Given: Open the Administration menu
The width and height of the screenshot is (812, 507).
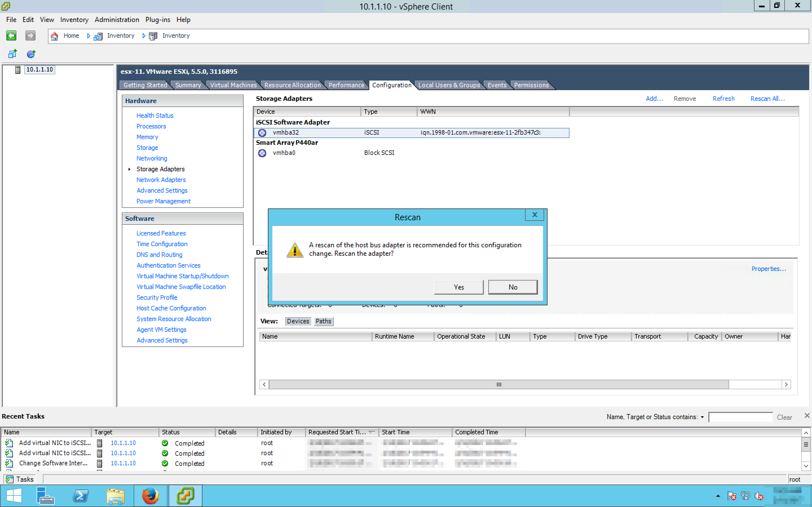Looking at the screenshot, I should 117,19.
